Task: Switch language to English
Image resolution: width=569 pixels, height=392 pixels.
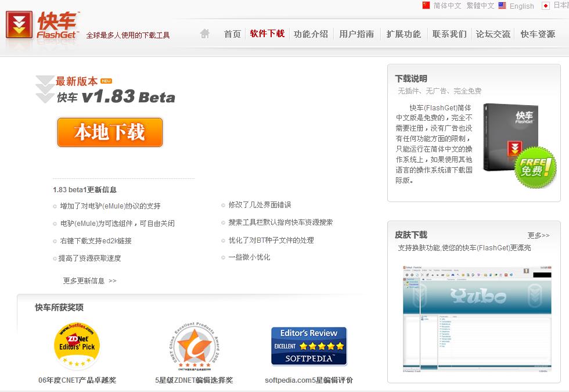Action: point(522,6)
